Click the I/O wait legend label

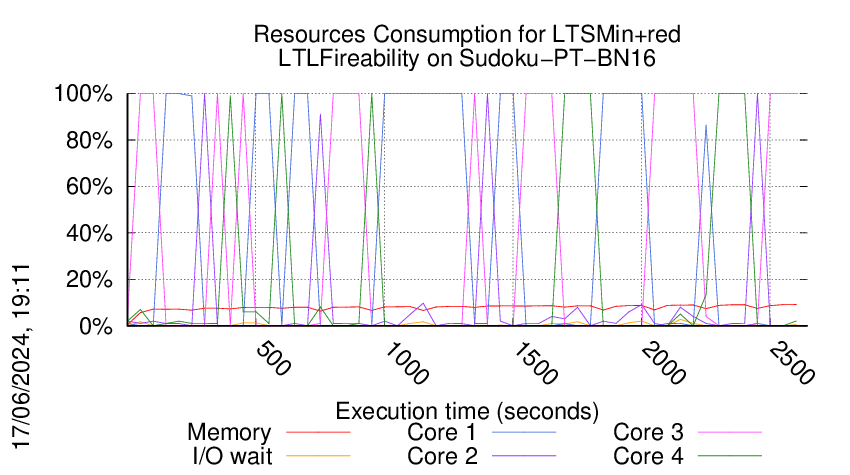pyautogui.click(x=233, y=456)
